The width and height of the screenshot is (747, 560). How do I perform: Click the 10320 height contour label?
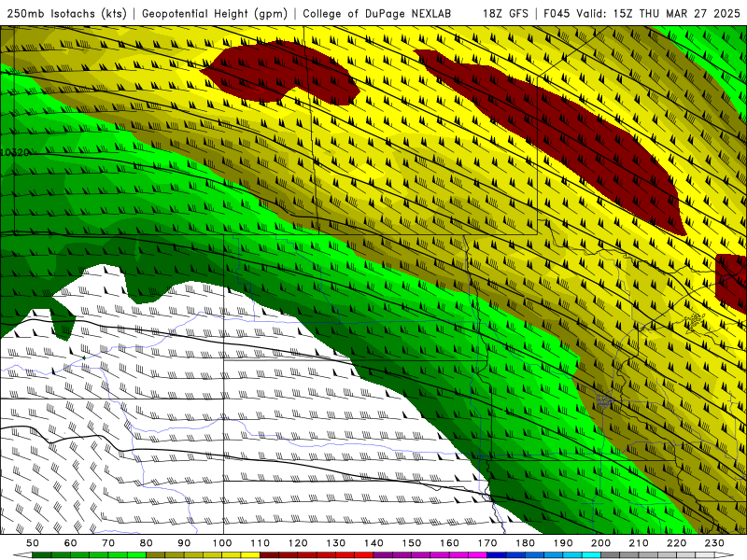(x=16, y=152)
